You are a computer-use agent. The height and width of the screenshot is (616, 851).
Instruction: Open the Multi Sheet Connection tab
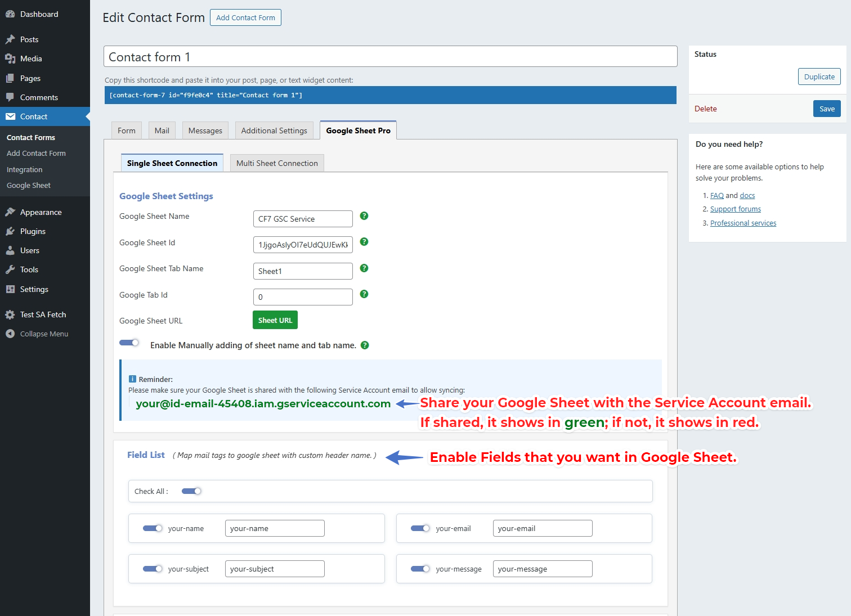(x=276, y=163)
